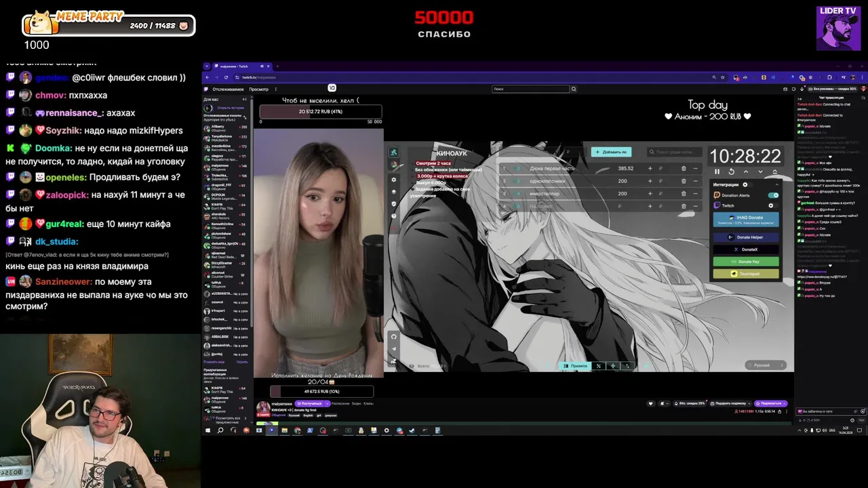Open Windows taskbar search
Screen dimensions: 868x488
pyautogui.click(x=220, y=430)
